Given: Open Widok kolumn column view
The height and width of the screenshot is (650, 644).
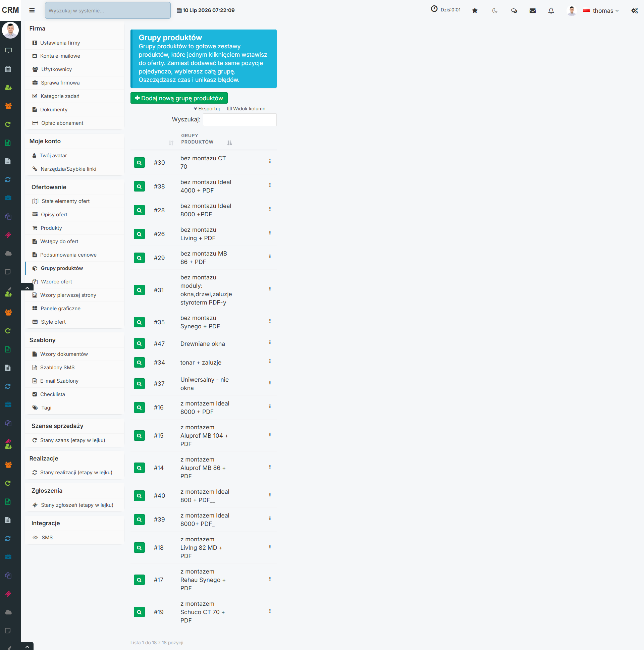Looking at the screenshot, I should point(246,109).
